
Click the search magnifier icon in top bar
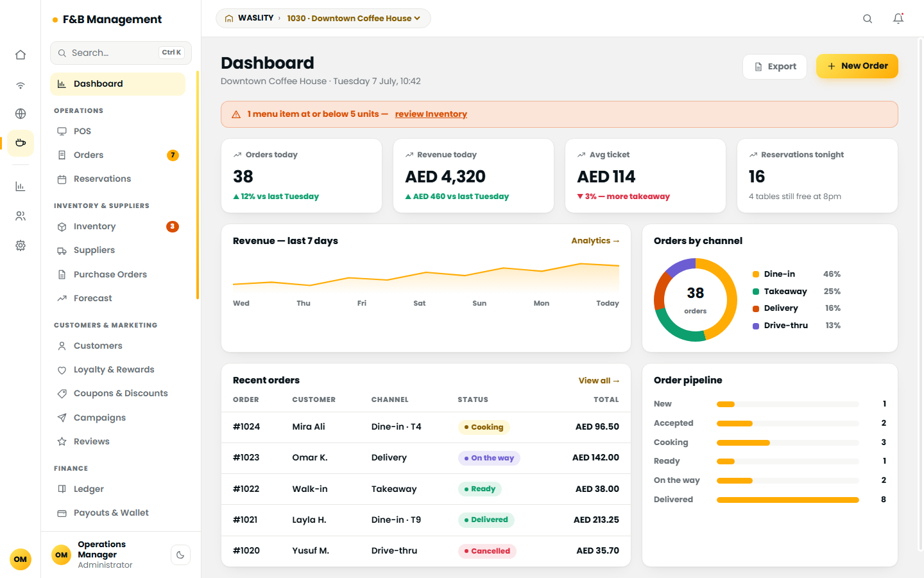tap(868, 19)
